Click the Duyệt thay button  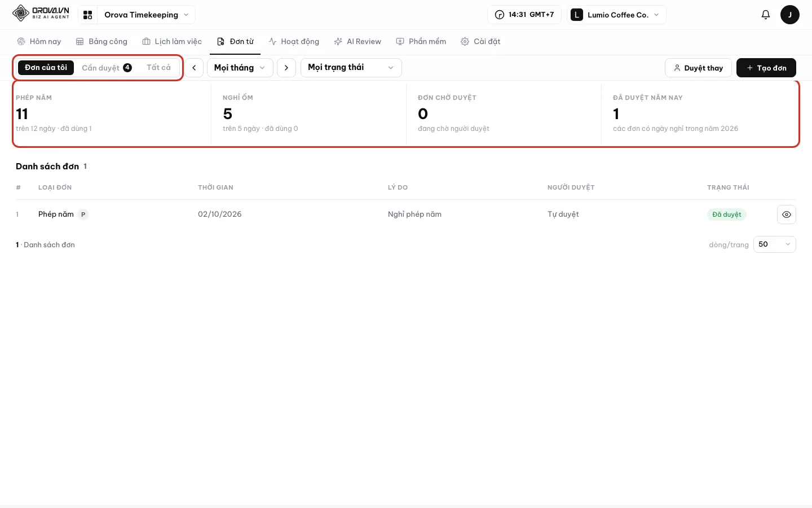coord(698,68)
